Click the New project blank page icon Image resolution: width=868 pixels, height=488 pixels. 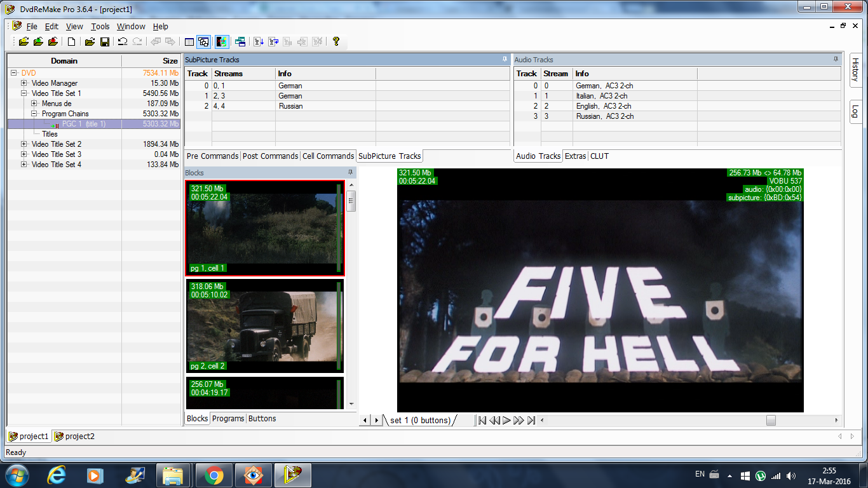pyautogui.click(x=72, y=42)
